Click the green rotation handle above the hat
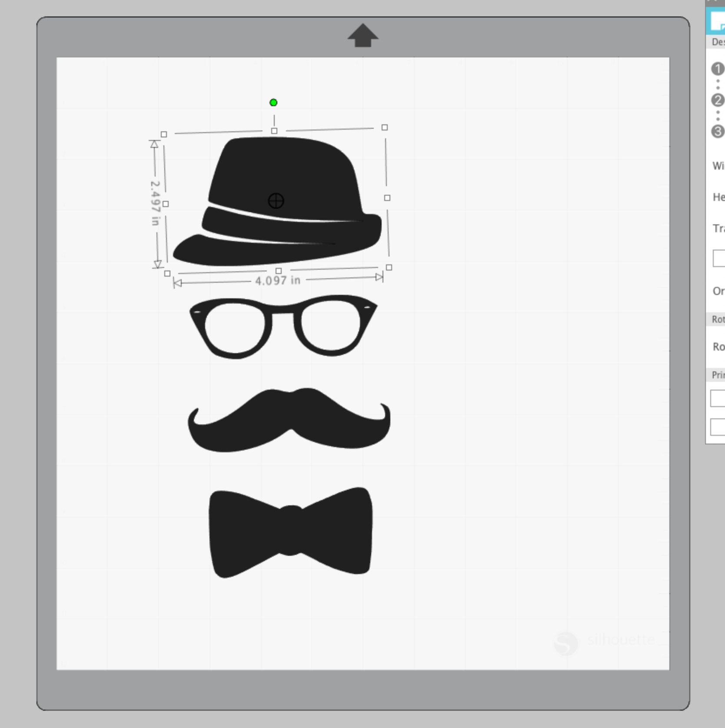Image resolution: width=725 pixels, height=728 pixels. [273, 102]
